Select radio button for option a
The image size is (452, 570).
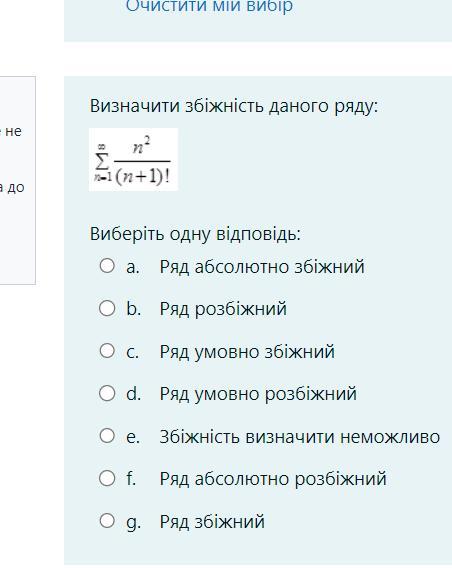tap(107, 266)
